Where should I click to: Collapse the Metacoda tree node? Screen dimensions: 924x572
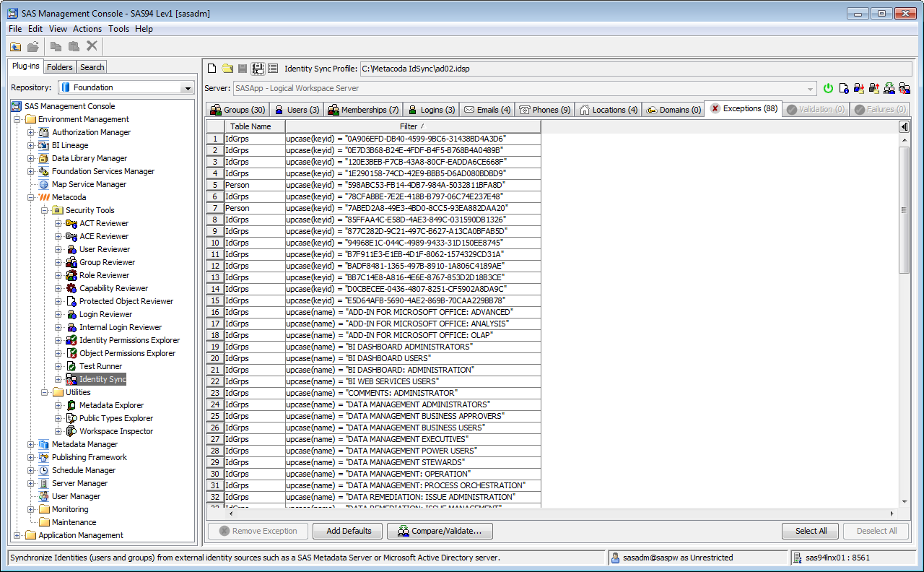[x=31, y=197]
